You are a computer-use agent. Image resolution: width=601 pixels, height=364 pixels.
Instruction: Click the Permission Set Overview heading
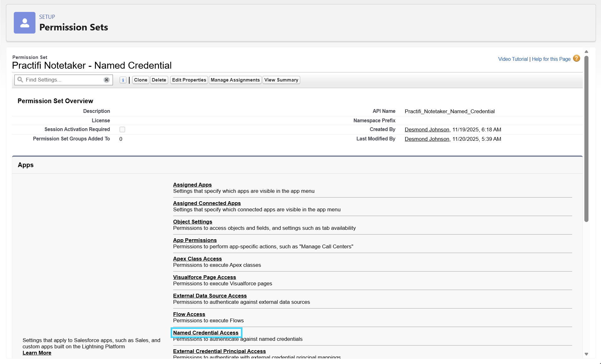pyautogui.click(x=55, y=101)
